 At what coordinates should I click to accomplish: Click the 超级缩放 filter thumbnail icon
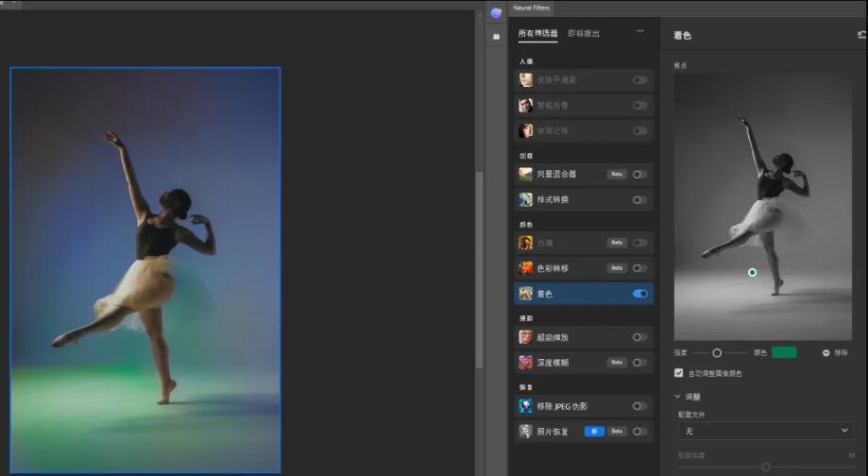coord(526,337)
